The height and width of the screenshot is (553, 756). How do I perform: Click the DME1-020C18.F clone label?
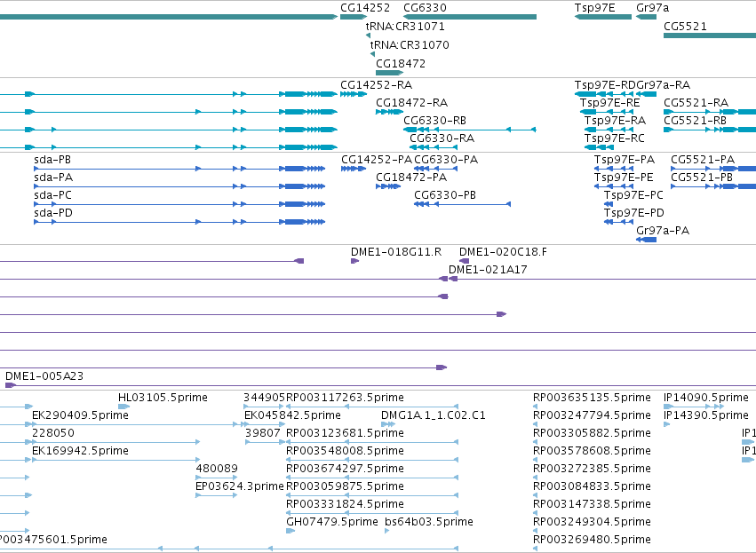pos(503,252)
